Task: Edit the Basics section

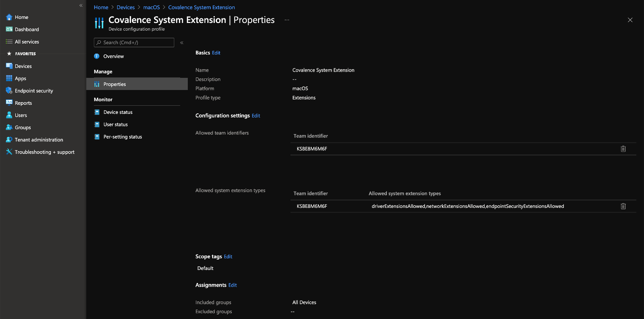Action: (216, 53)
